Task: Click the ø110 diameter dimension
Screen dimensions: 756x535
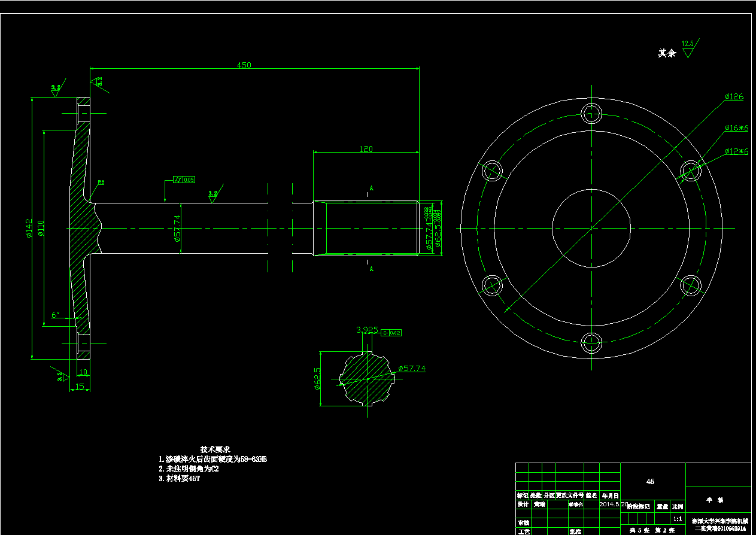Action: tap(41, 228)
